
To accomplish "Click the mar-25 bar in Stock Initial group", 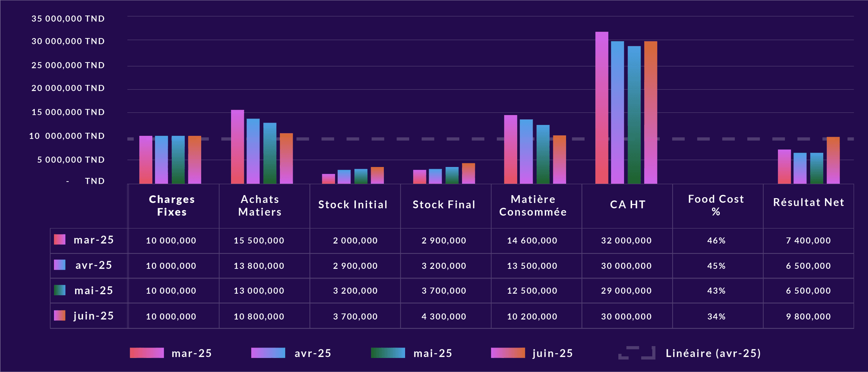I will 329,179.
